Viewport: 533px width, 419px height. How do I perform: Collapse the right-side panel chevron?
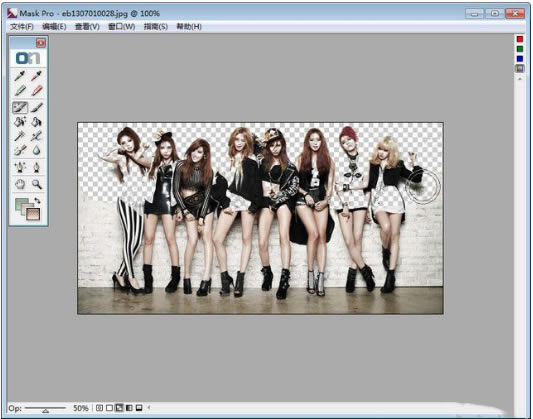click(x=520, y=79)
